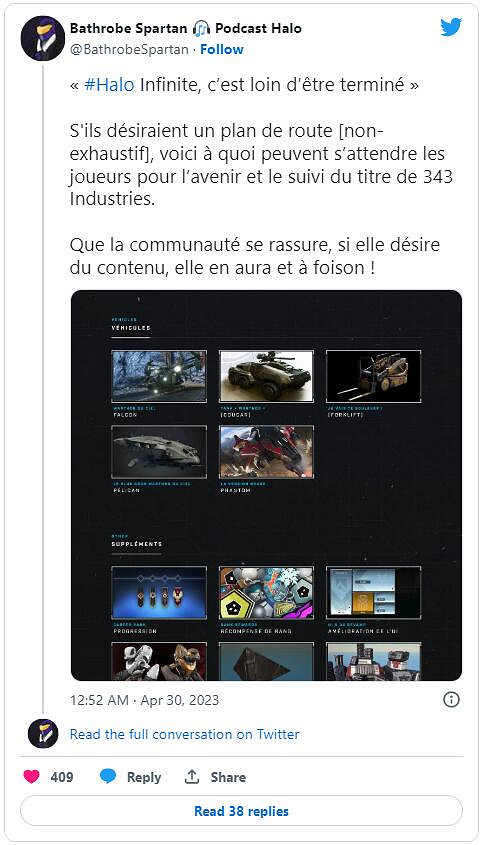Like the tweet with heart icon
Viewport: 482px width, 845px height.
coord(32,777)
